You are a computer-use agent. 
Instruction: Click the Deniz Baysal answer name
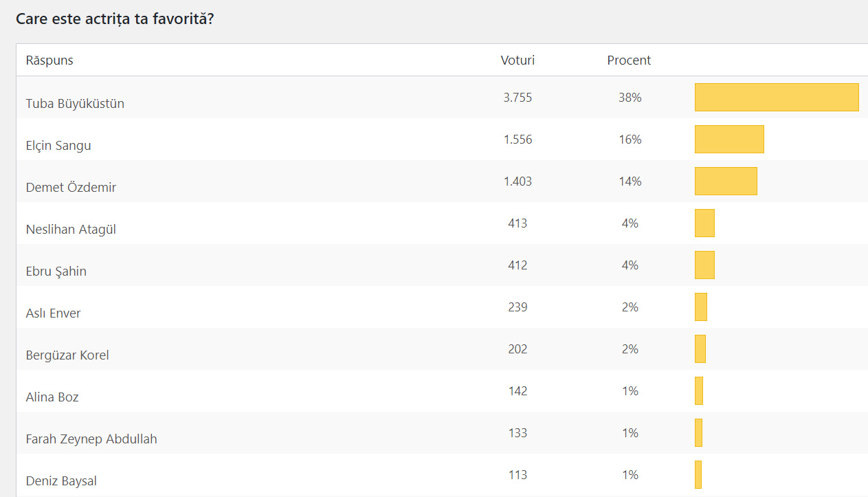point(61,481)
